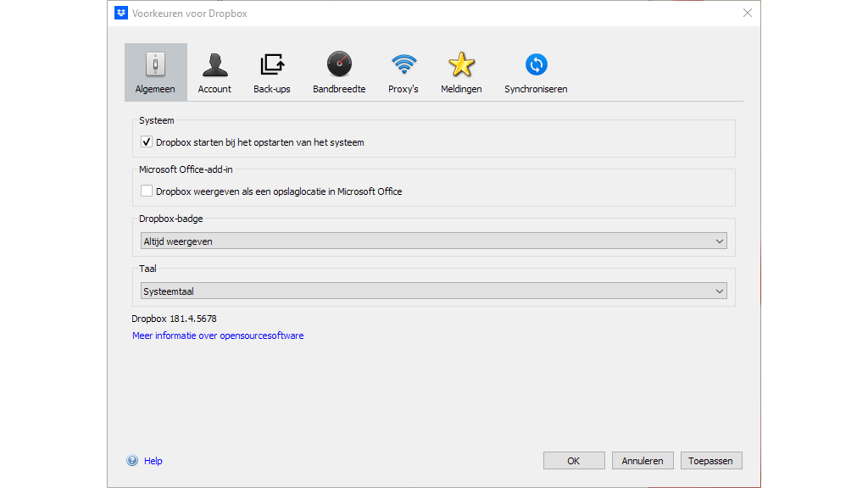
Task: Click the Help link
Action: point(153,461)
